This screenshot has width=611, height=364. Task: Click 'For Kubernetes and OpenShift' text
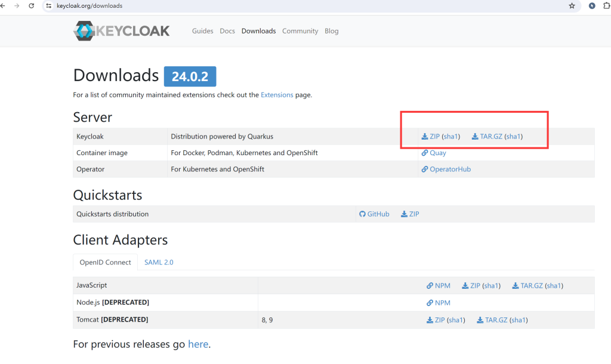pos(217,169)
